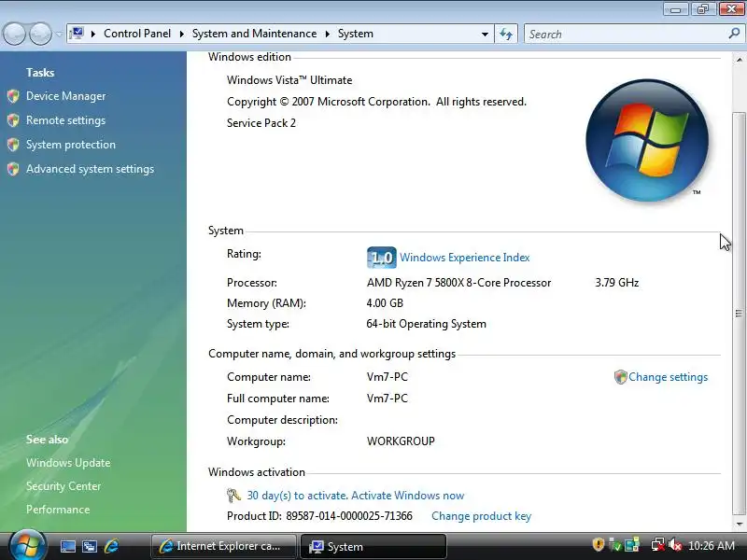Expand arrow after Control Panel breadcrumb
This screenshot has height=560, width=747.
[x=181, y=34]
